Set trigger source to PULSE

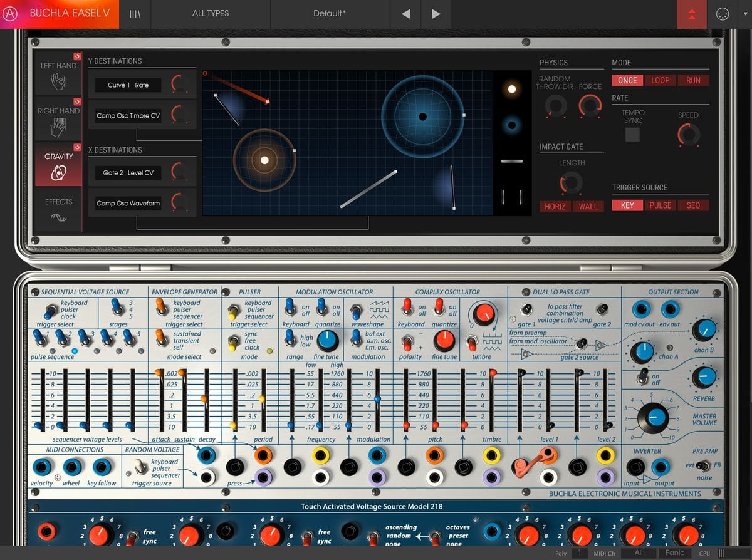(660, 205)
